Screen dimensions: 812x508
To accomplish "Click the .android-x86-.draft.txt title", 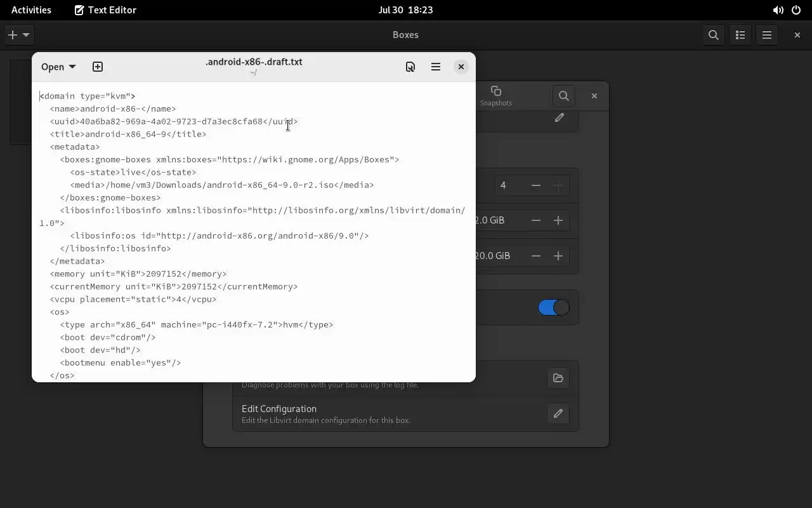I will click(x=254, y=62).
